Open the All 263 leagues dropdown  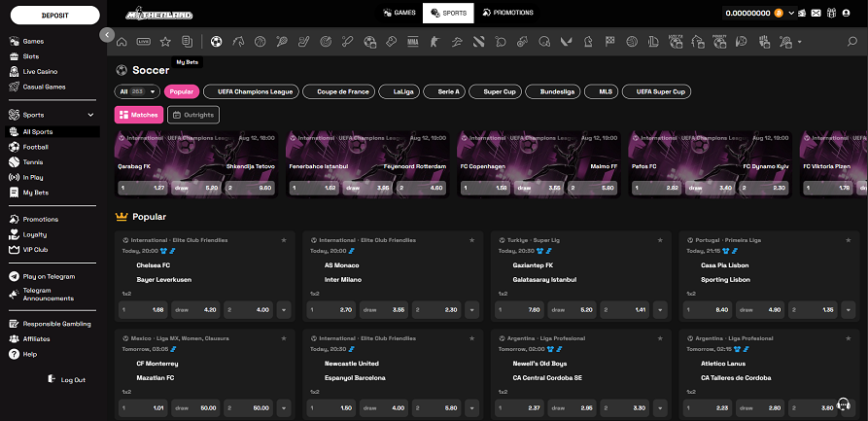pyautogui.click(x=137, y=92)
